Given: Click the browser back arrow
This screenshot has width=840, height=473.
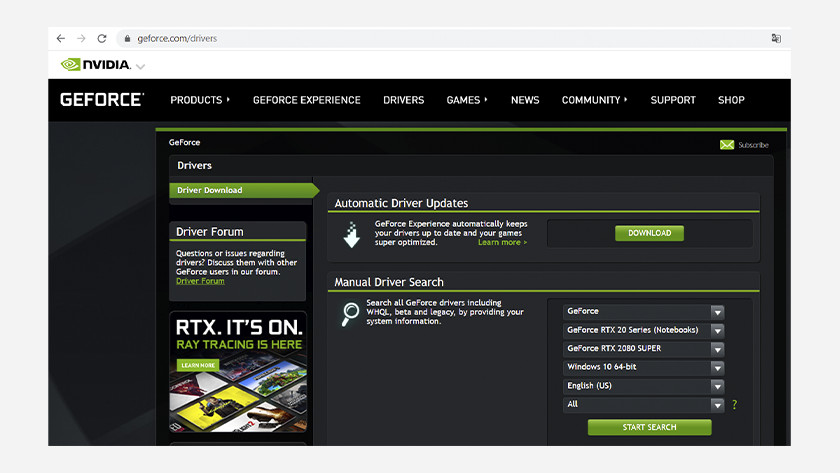Looking at the screenshot, I should [61, 39].
